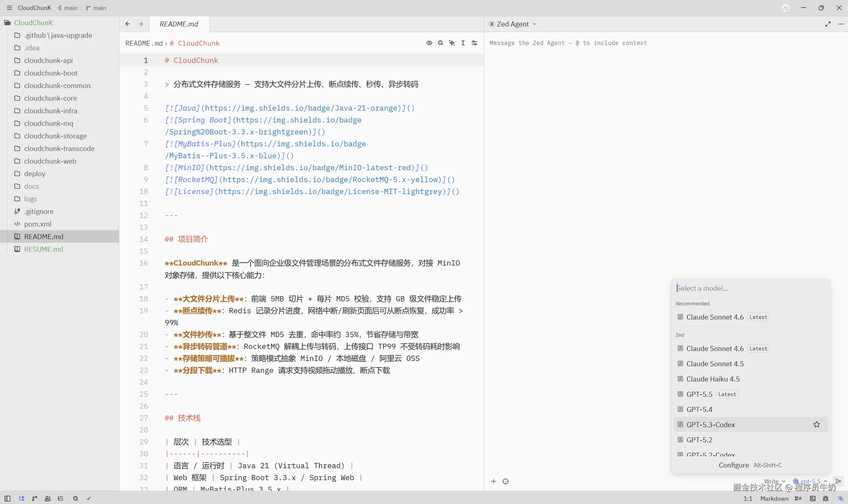848x504 pixels.
Task: Open Markdown preview with the eye icon
Action: [x=429, y=43]
